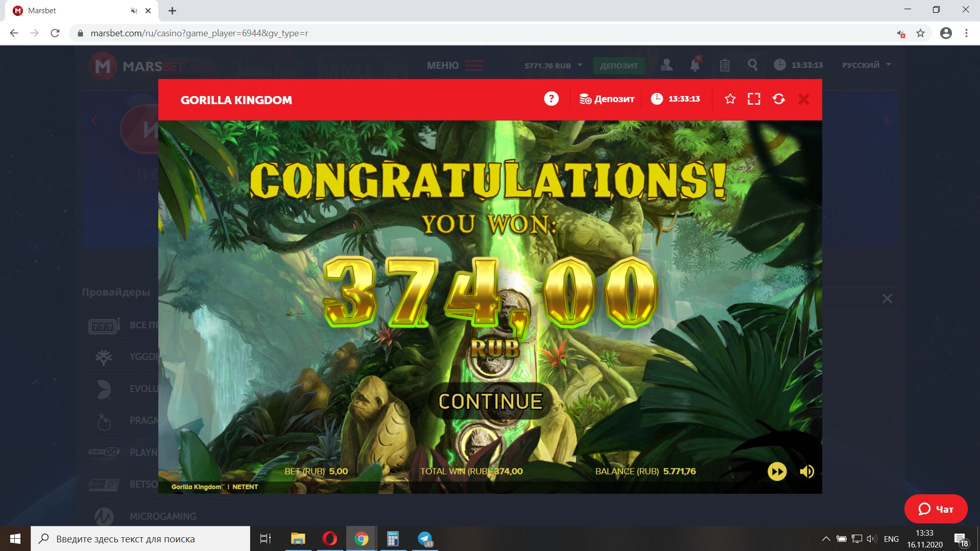Click Депозит in the game header
Viewport: 980px width, 551px height.
point(607,99)
